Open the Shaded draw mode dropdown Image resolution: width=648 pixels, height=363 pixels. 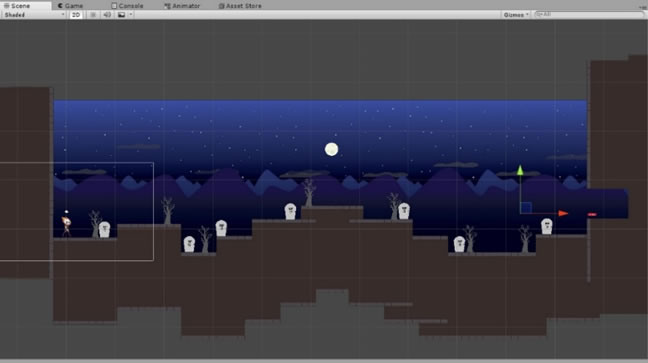pos(34,15)
